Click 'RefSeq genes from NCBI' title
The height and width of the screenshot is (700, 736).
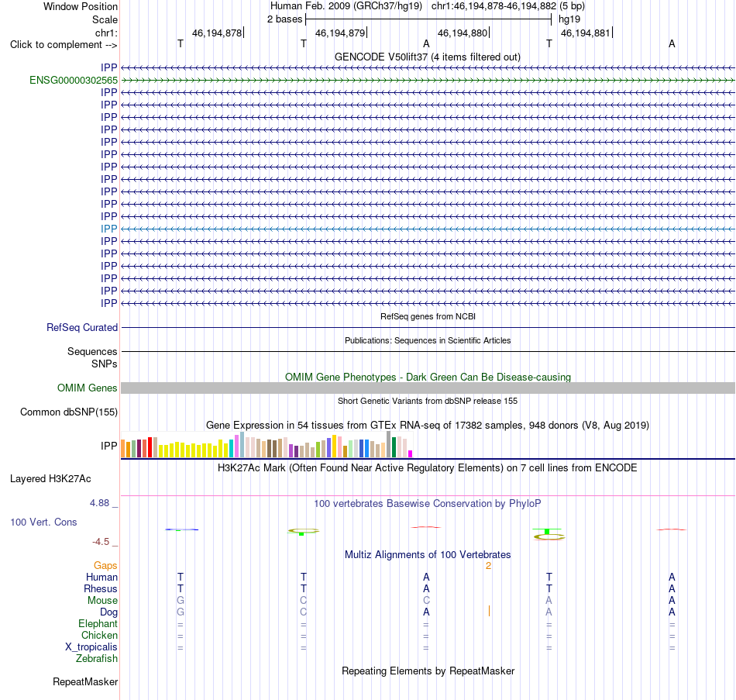(x=428, y=316)
